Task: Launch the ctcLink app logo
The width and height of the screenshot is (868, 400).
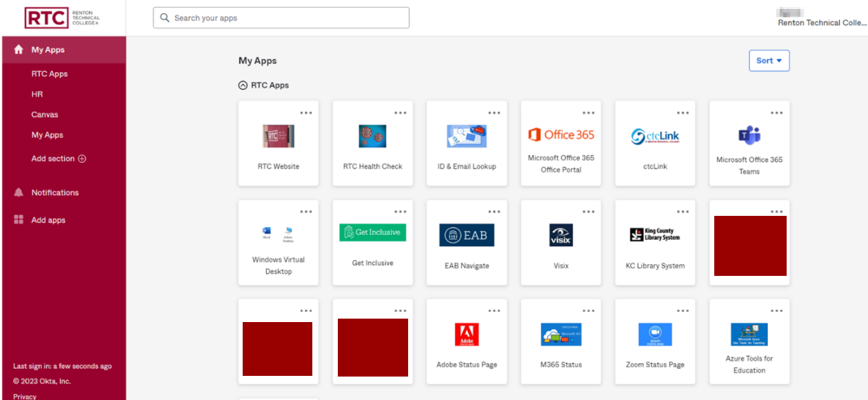Action: (655, 137)
